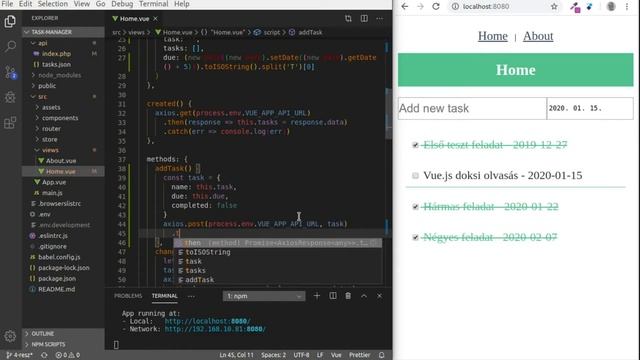
Task: Switch to the PROBLEMS panel tab
Action: click(x=128, y=296)
